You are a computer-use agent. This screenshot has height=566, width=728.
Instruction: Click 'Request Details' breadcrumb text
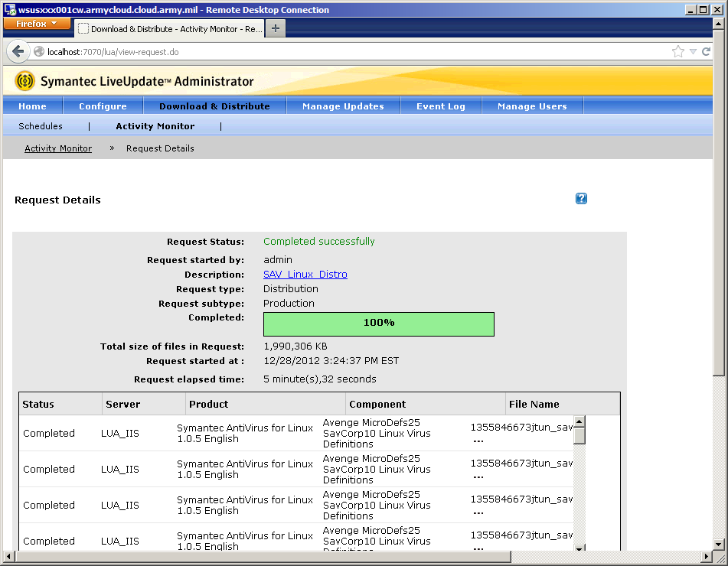click(160, 148)
